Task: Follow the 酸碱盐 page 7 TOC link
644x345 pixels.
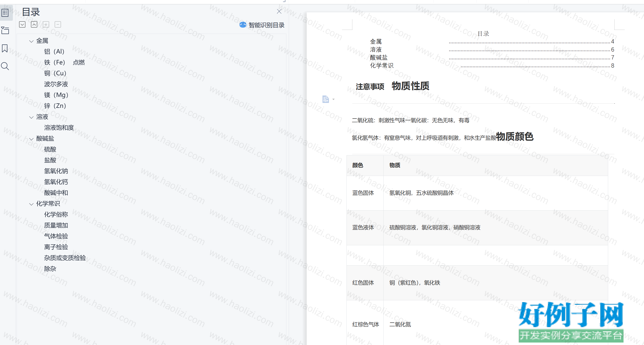Action: pyautogui.click(x=492, y=57)
